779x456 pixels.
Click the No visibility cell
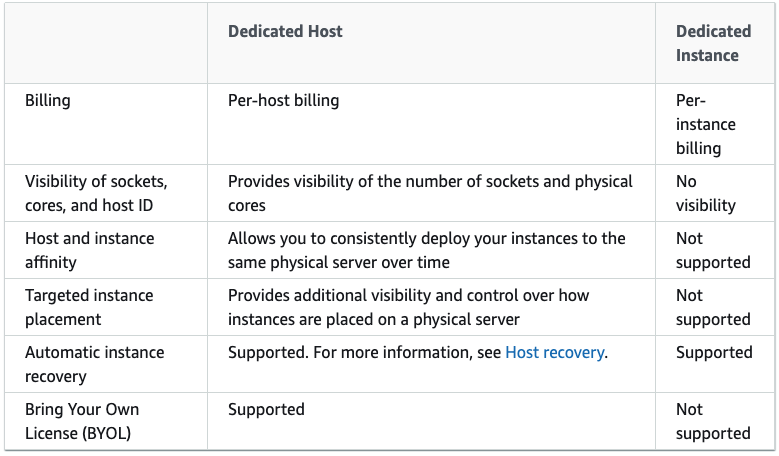point(706,193)
